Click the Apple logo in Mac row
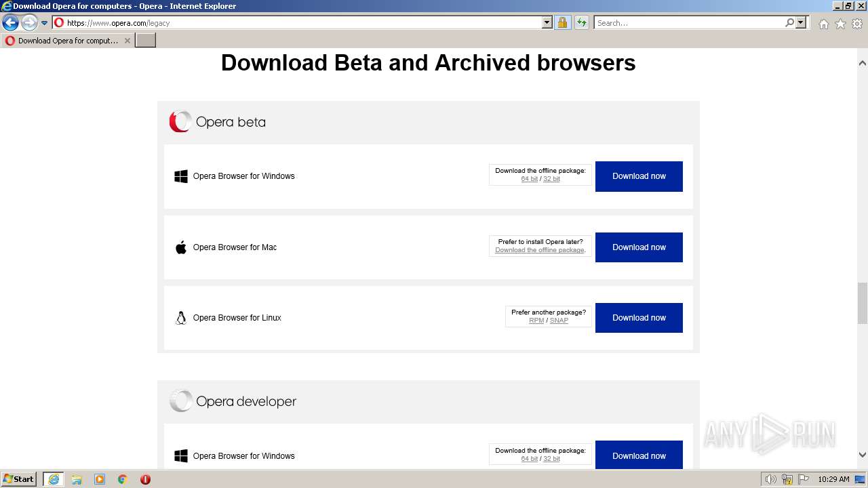Viewport: 868px width, 488px height. tap(181, 247)
